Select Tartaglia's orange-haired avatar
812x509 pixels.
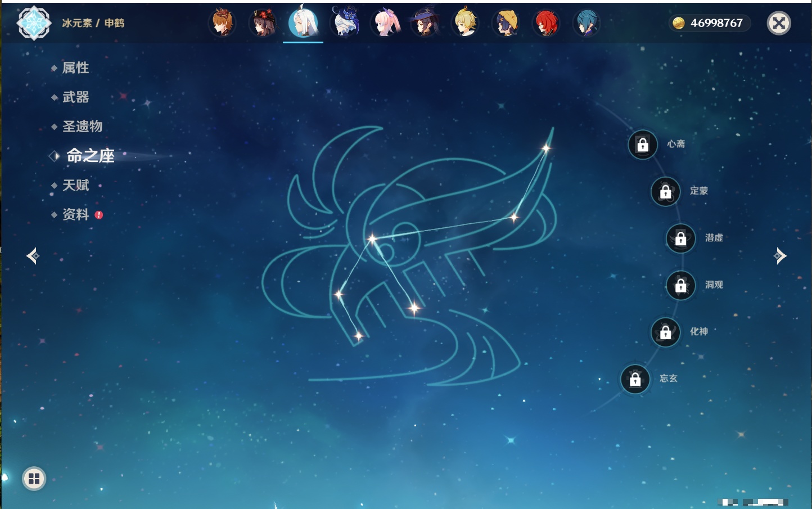(222, 23)
